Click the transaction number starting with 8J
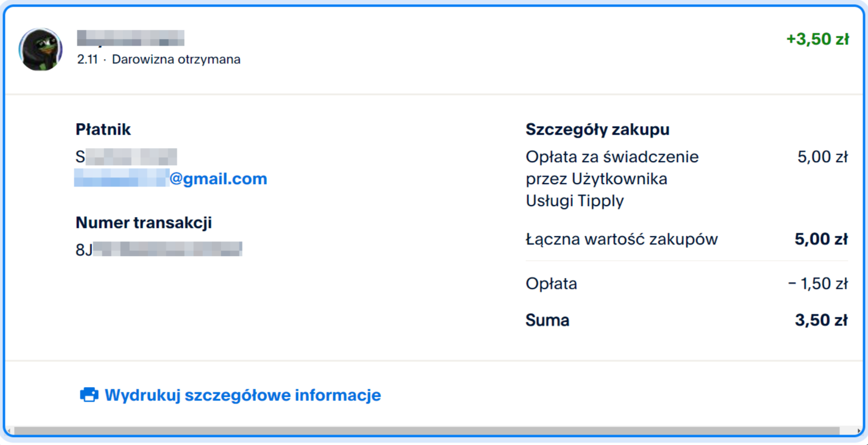This screenshot has width=868, height=445. click(x=158, y=249)
